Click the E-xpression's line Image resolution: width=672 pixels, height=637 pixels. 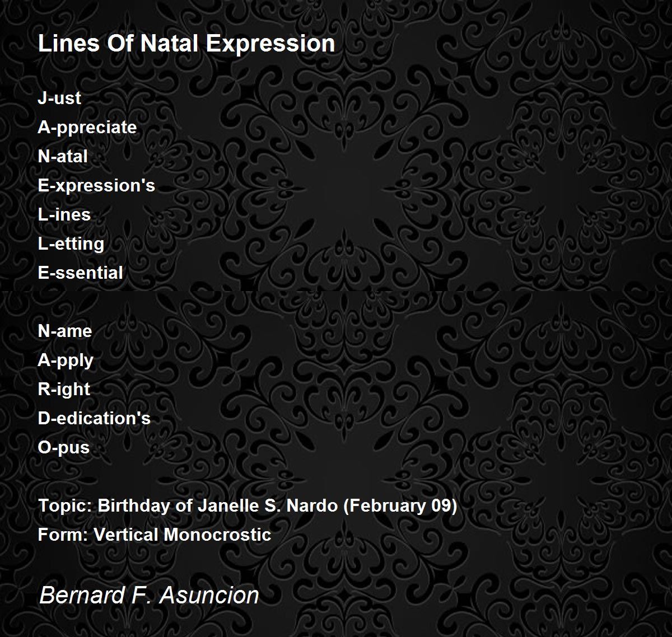(x=96, y=186)
